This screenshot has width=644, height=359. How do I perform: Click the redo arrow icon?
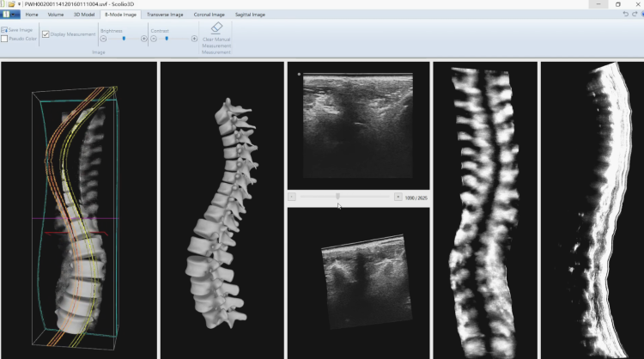coord(635,15)
